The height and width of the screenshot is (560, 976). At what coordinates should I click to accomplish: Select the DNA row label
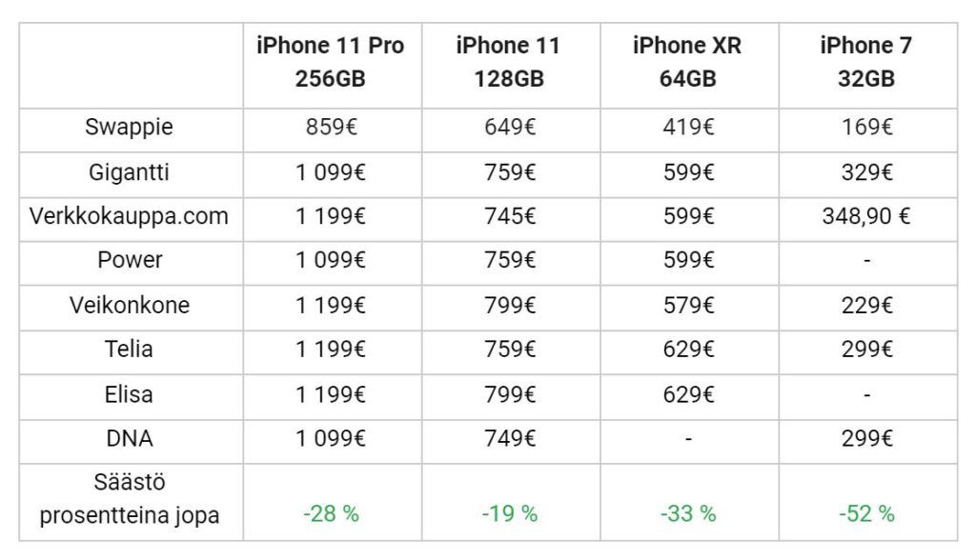click(130, 439)
